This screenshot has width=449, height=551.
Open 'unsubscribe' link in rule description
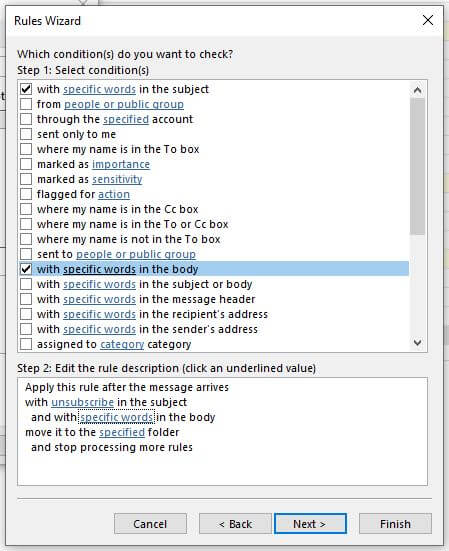coord(83,402)
